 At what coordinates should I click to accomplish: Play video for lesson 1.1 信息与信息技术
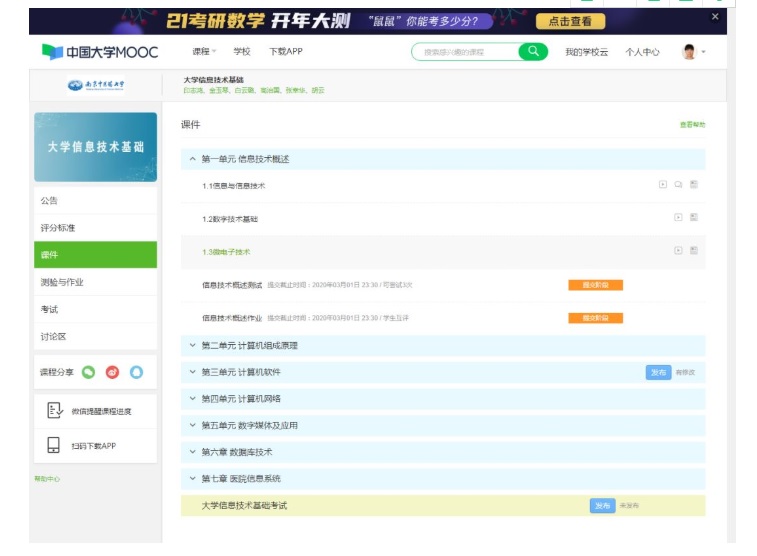point(662,184)
